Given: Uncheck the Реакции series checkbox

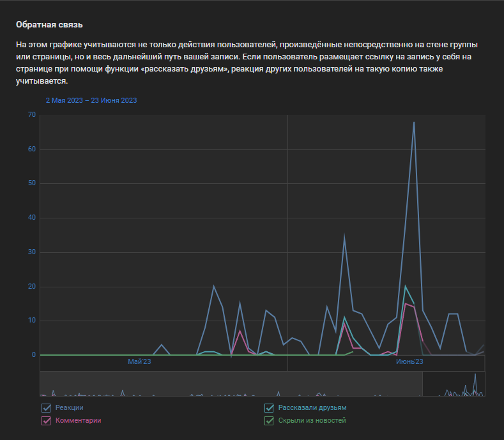Looking at the screenshot, I should [x=46, y=408].
